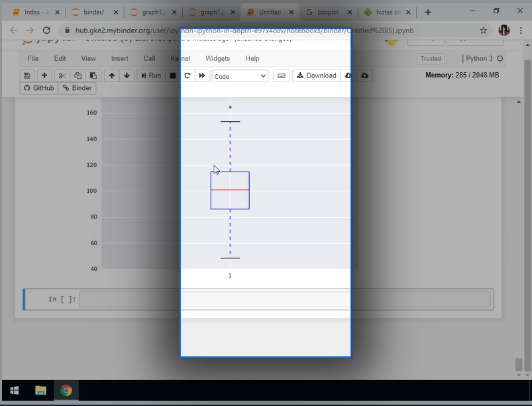Click the Download button
This screenshot has height=406, width=532.
pos(317,76)
